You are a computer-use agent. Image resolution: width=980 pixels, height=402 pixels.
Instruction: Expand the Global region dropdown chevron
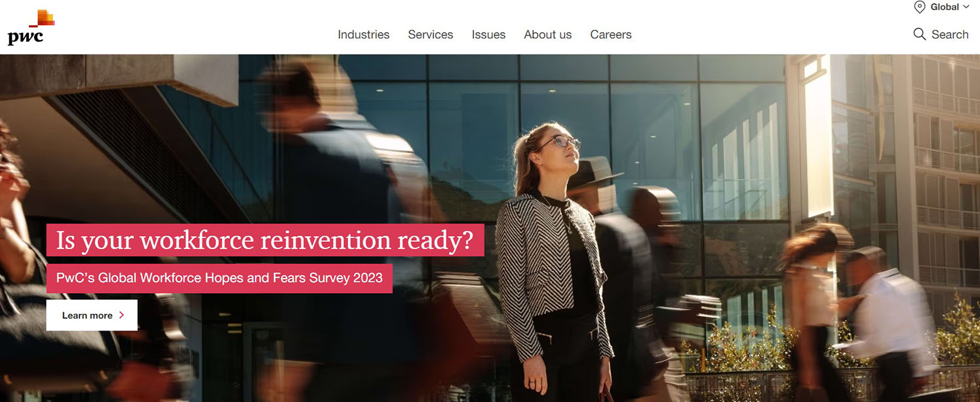966,7
